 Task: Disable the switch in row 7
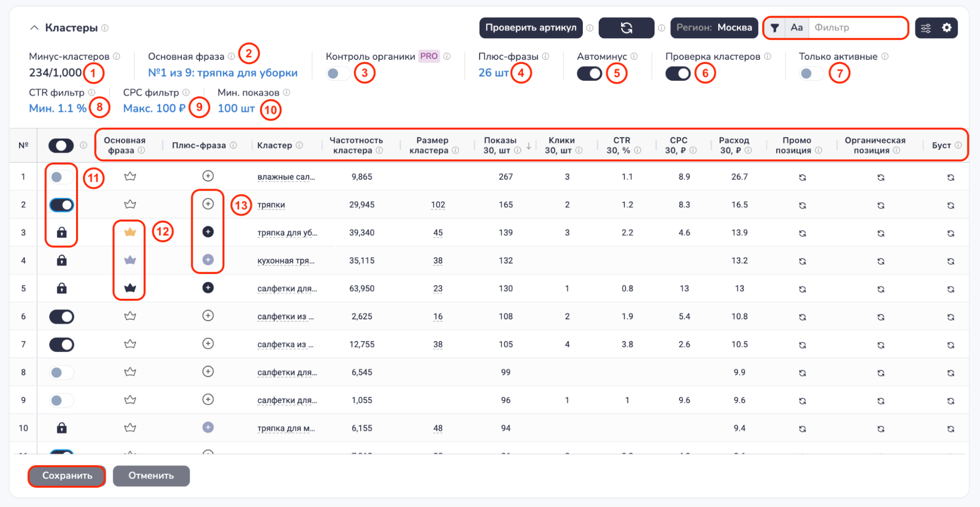tap(61, 344)
